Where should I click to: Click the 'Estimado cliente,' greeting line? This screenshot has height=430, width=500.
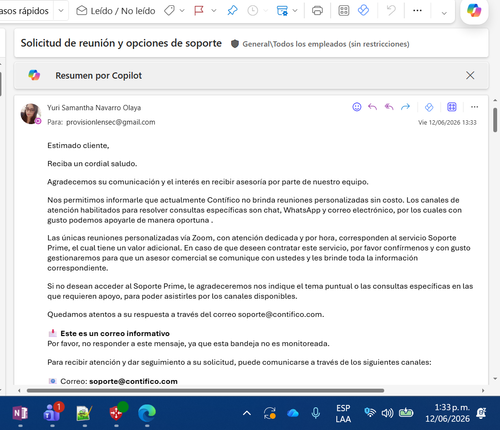(x=78, y=145)
